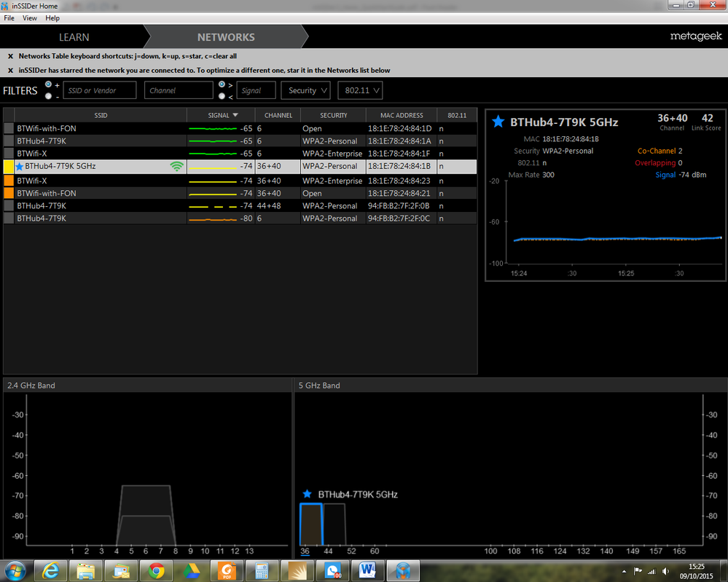Sort by the 802.11 column header
This screenshot has width=728, height=582.
457,115
